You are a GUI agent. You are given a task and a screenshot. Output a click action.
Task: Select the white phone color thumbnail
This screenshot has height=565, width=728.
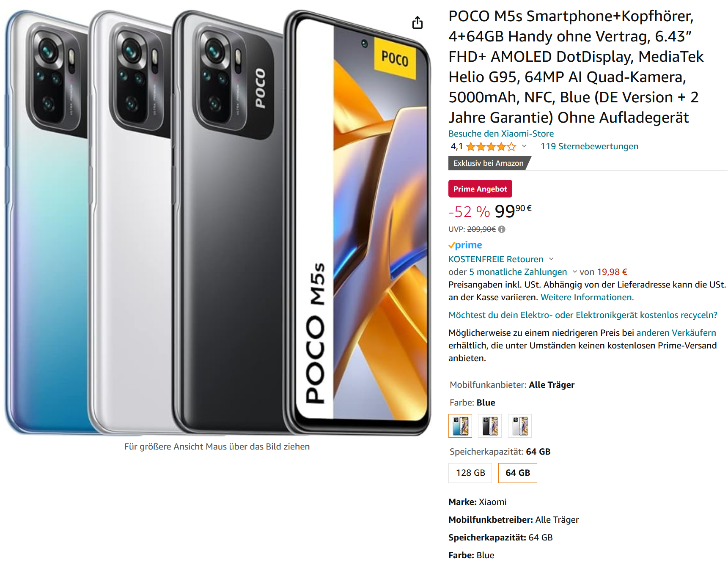(519, 426)
